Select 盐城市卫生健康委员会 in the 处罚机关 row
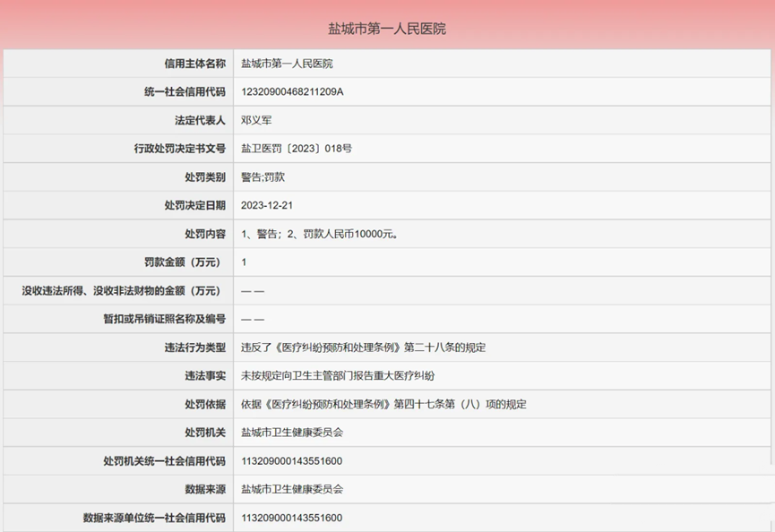Viewport: 775px width, 532px height. click(292, 433)
